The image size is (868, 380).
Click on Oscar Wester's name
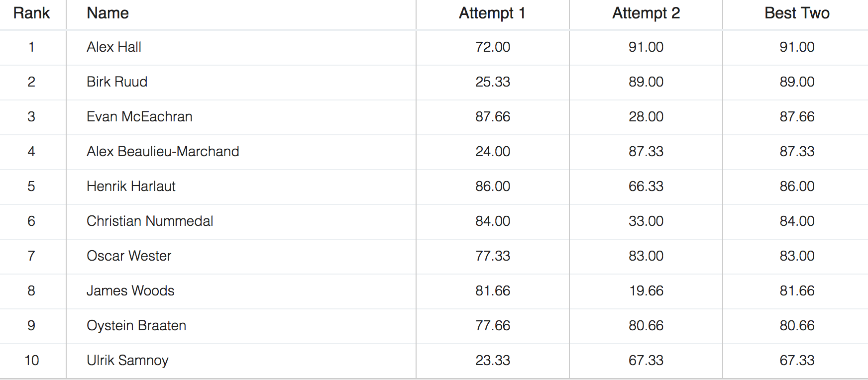129,256
